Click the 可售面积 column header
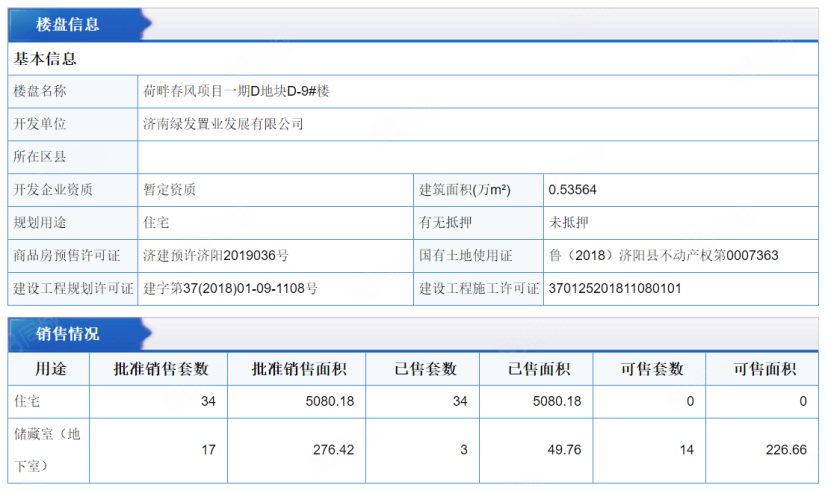Screen dimensions: 825x491 [764, 369]
